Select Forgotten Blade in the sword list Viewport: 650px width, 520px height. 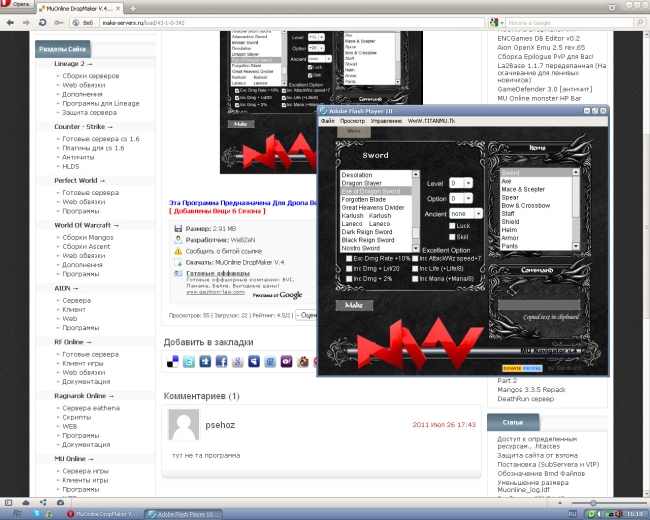point(376,199)
